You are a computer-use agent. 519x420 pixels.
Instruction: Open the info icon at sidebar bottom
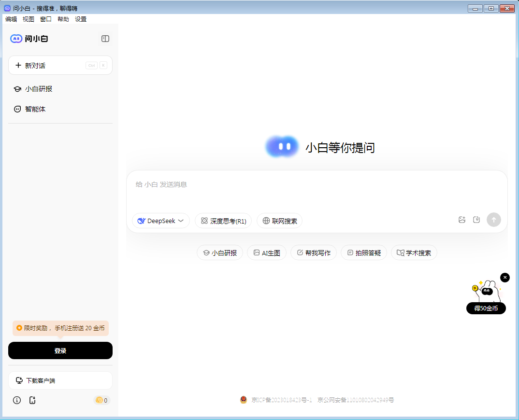17,400
